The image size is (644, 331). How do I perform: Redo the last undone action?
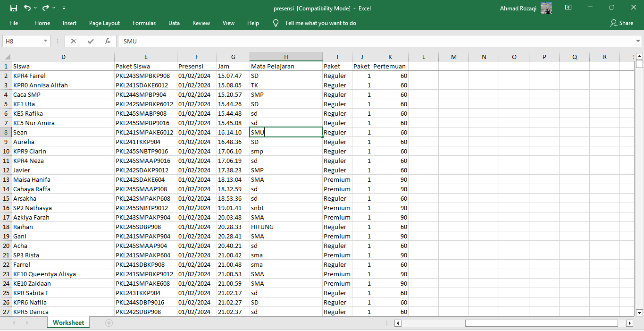point(45,8)
